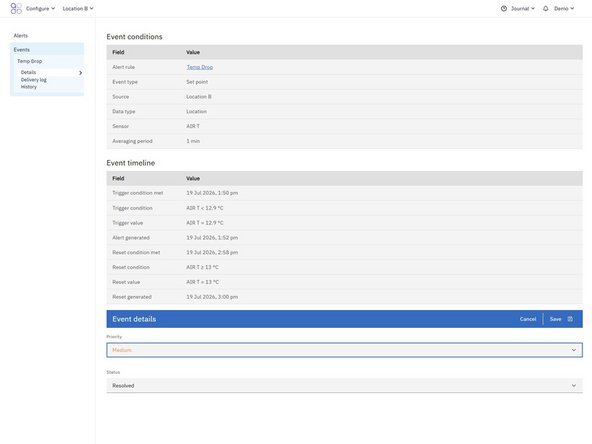Select Details in the sidebar
Image resolution: width=592 pixels, height=444 pixels.
pos(28,72)
